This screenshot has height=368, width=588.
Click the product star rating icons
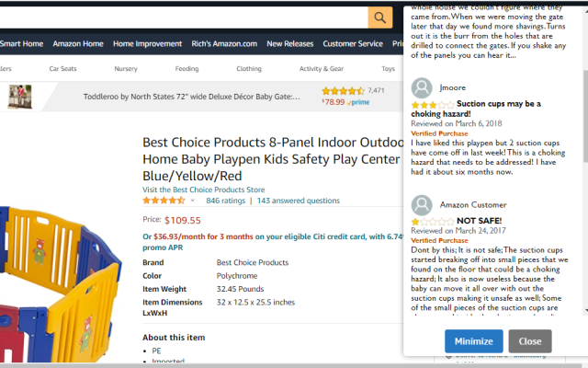pos(164,201)
